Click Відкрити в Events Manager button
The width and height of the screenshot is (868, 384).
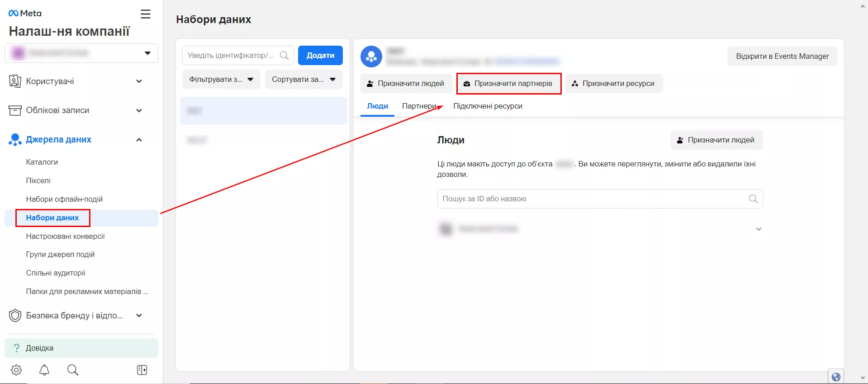point(782,56)
